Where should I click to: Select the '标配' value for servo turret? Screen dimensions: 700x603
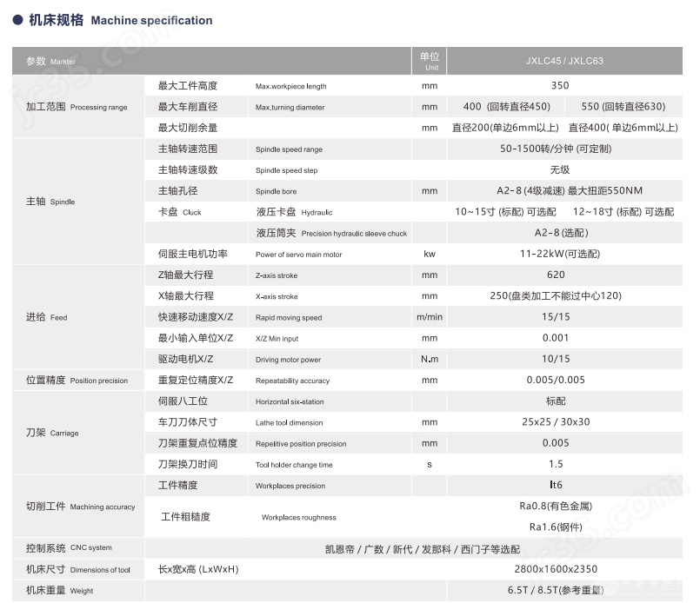(556, 401)
